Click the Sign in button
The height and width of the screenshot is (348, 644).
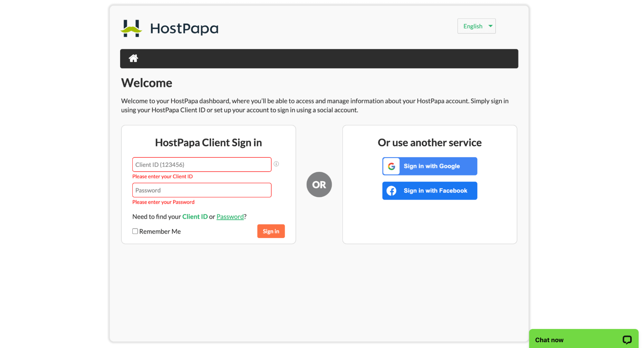pyautogui.click(x=271, y=231)
